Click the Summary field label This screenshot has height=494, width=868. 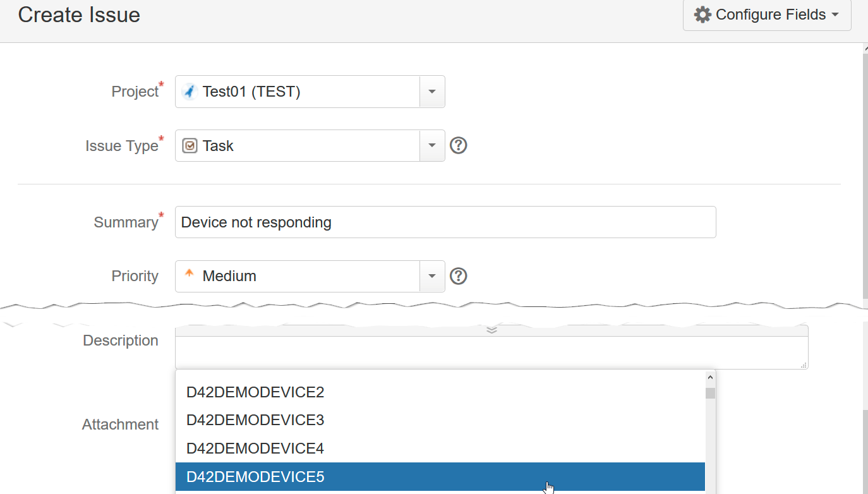[x=126, y=222]
